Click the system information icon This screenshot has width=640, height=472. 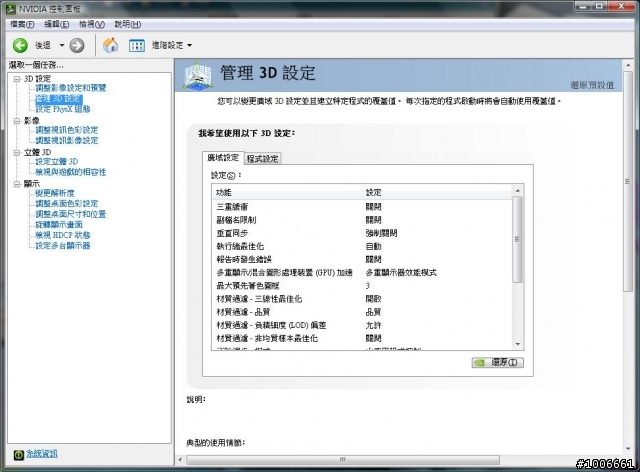click(x=18, y=454)
